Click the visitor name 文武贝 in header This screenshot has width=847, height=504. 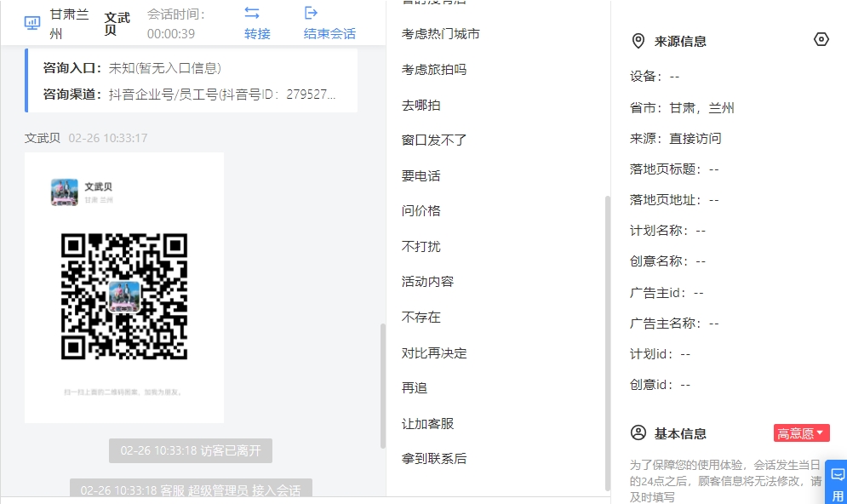(117, 24)
